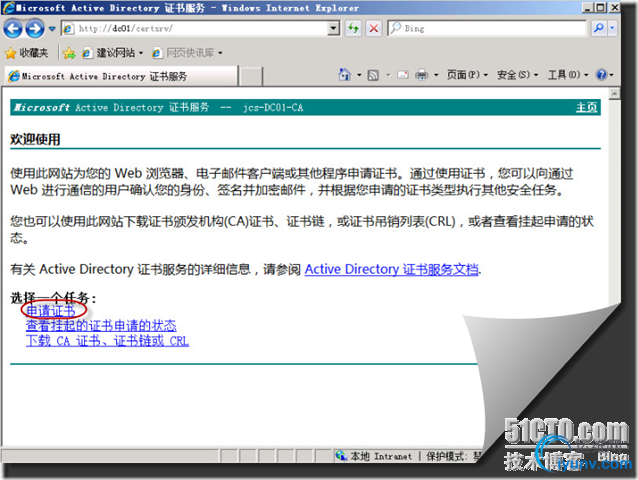638x480 pixels.
Task: Open a new blank tab
Action: pyautogui.click(x=250, y=76)
